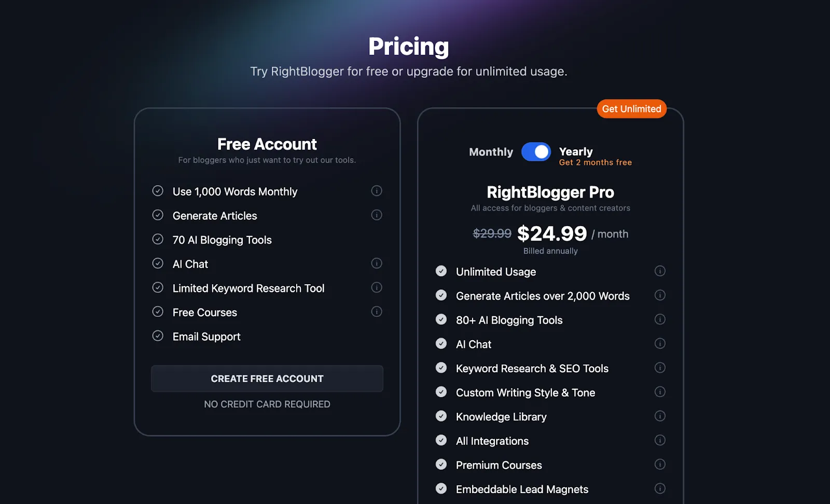This screenshot has width=830, height=504.
Task: Click info icon beside Free Courses
Action: [x=377, y=312]
